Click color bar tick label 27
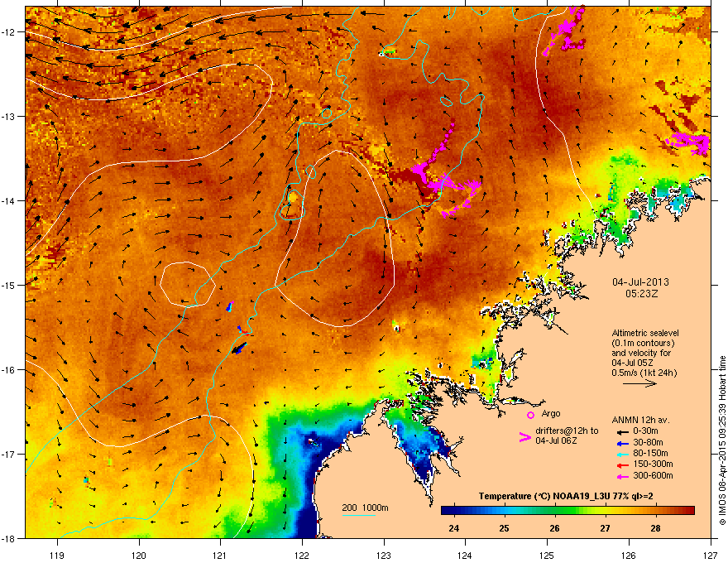The image size is (728, 563). [x=605, y=528]
